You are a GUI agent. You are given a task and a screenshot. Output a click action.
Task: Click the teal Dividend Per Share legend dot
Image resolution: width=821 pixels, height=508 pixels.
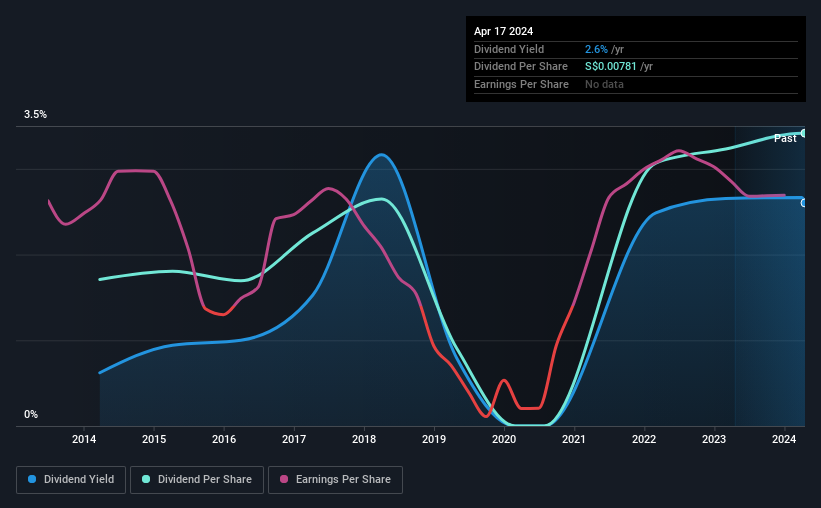point(146,479)
